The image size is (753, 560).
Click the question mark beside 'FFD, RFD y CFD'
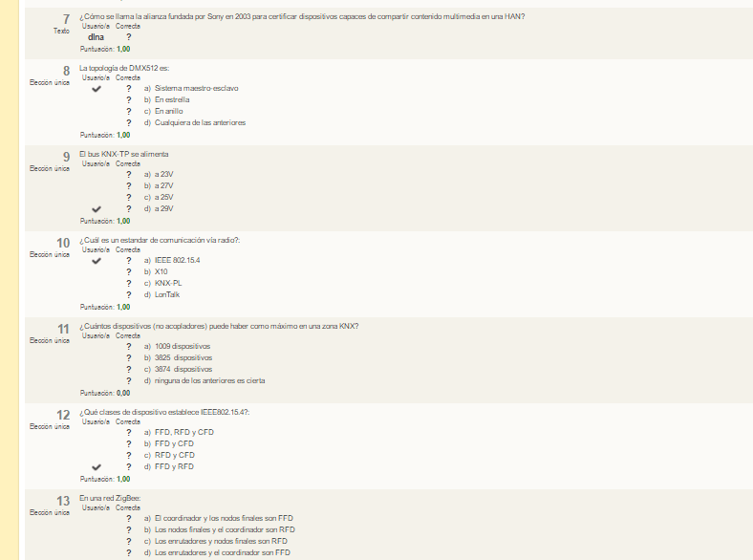[x=129, y=432]
